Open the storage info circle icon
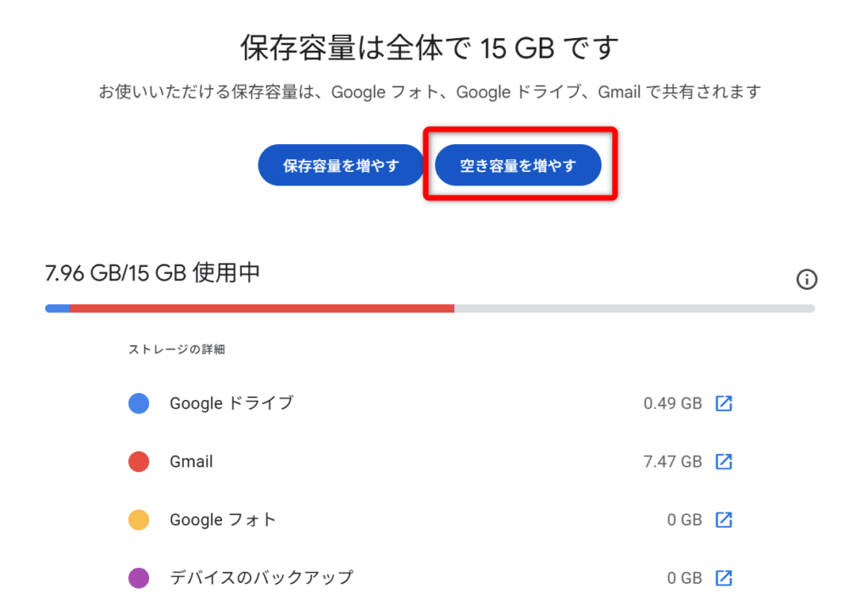868x610 pixels. click(x=806, y=279)
